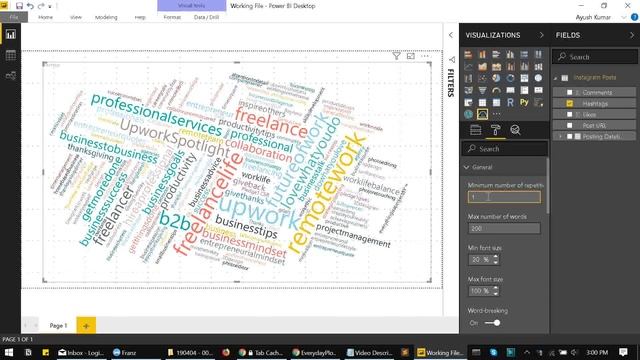Image resolution: width=640 pixels, height=360 pixels.
Task: Toggle the Word-breaking switch off
Action: point(492,323)
